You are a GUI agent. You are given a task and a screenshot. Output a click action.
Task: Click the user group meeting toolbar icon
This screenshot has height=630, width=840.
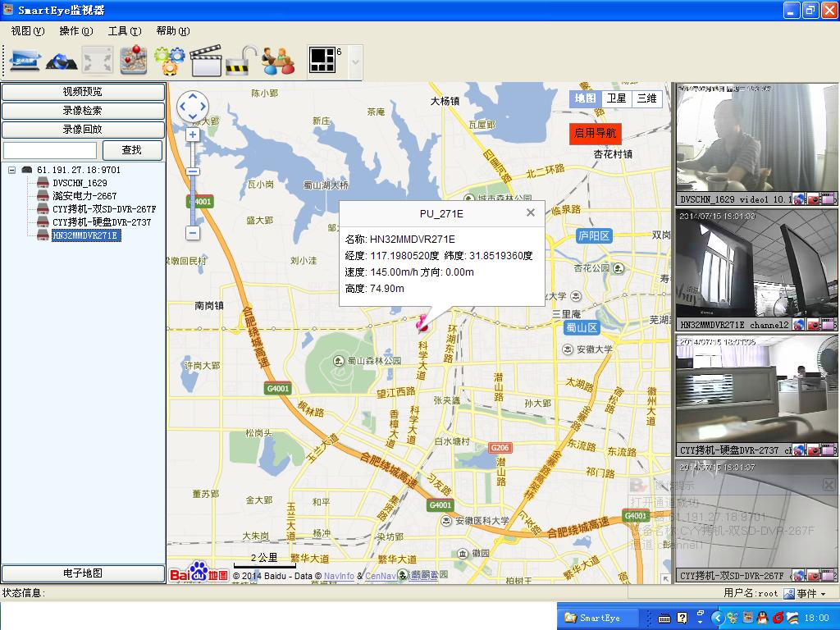(x=278, y=60)
